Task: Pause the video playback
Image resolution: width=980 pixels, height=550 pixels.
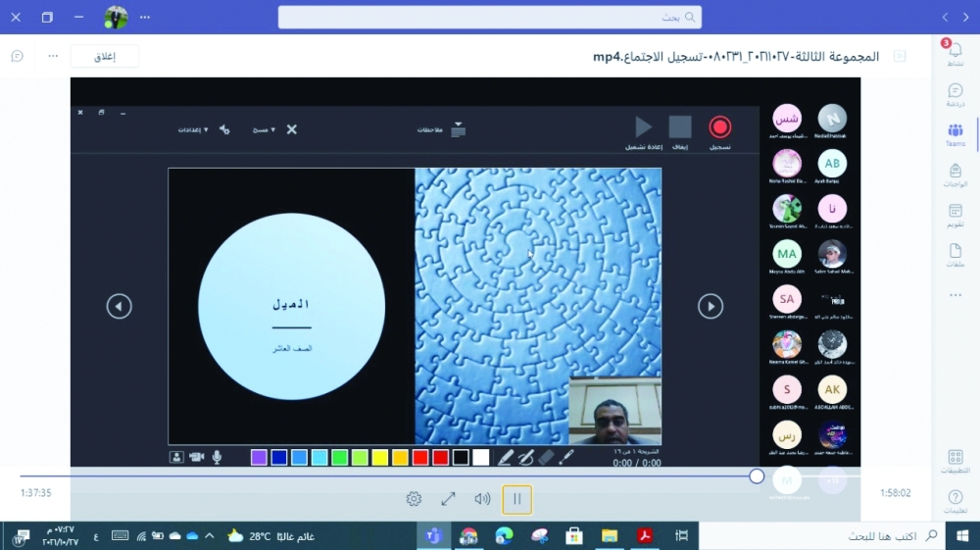Action: pyautogui.click(x=516, y=499)
